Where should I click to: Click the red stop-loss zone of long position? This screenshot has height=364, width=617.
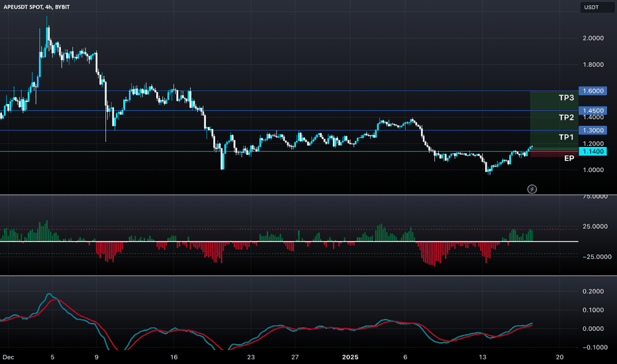pos(554,154)
